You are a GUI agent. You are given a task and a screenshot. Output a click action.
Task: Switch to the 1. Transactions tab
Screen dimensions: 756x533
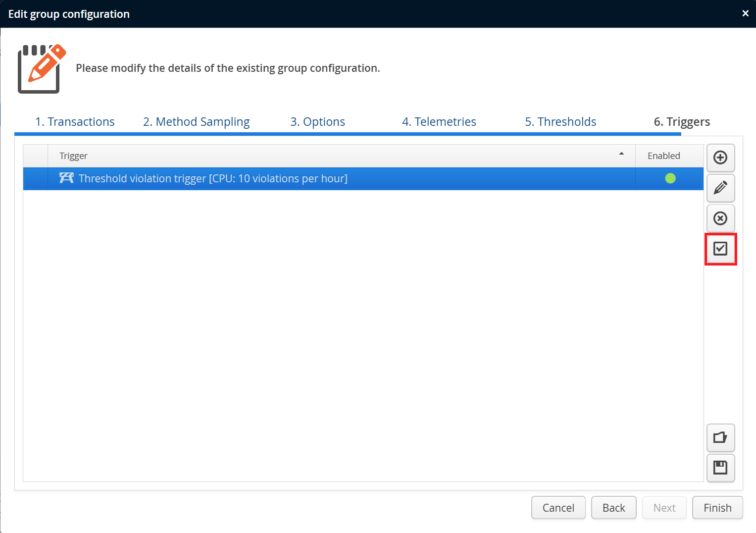[75, 122]
